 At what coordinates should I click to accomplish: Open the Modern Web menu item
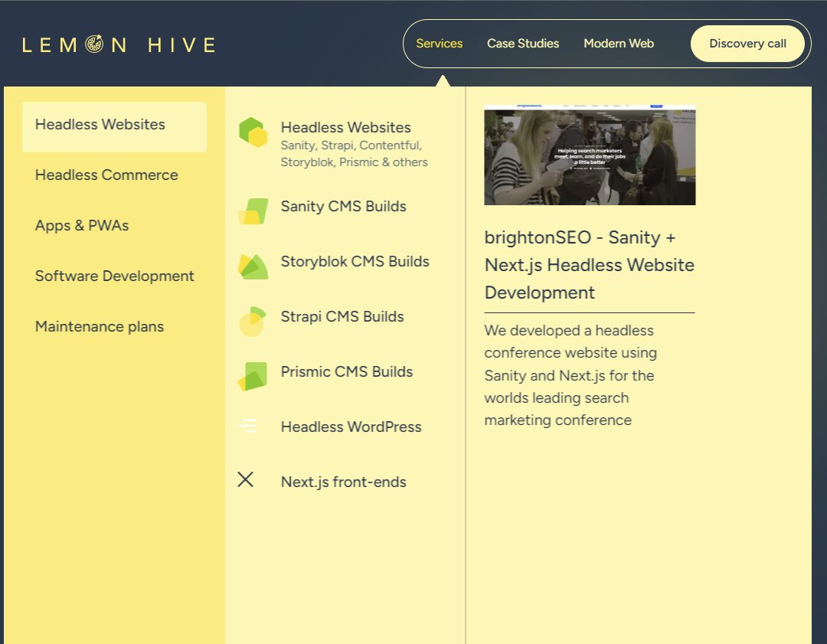tap(619, 43)
